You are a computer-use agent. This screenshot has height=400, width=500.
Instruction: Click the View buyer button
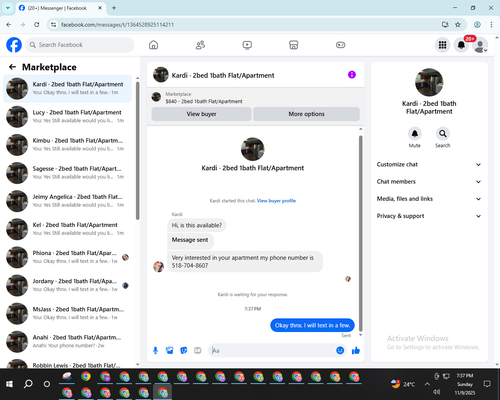coord(201,114)
